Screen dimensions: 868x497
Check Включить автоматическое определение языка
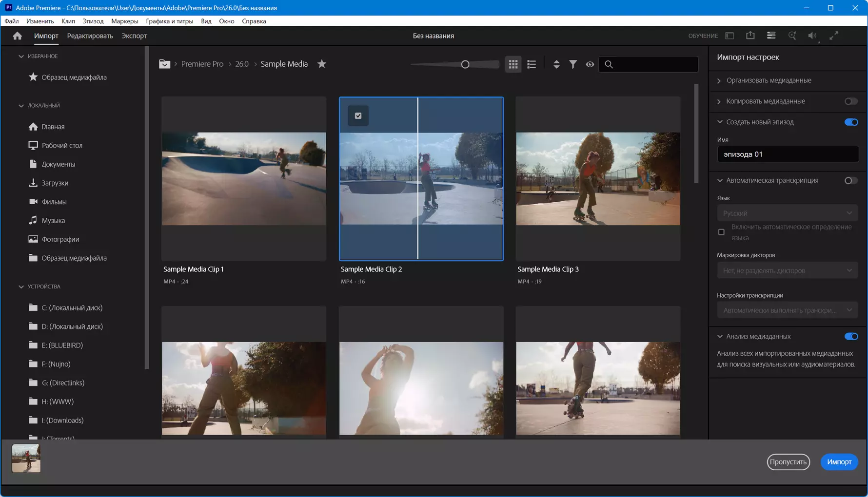pyautogui.click(x=721, y=232)
